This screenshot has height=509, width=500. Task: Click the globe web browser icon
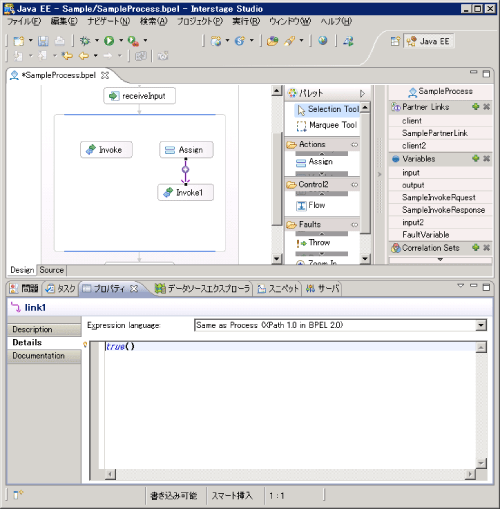coord(322,41)
